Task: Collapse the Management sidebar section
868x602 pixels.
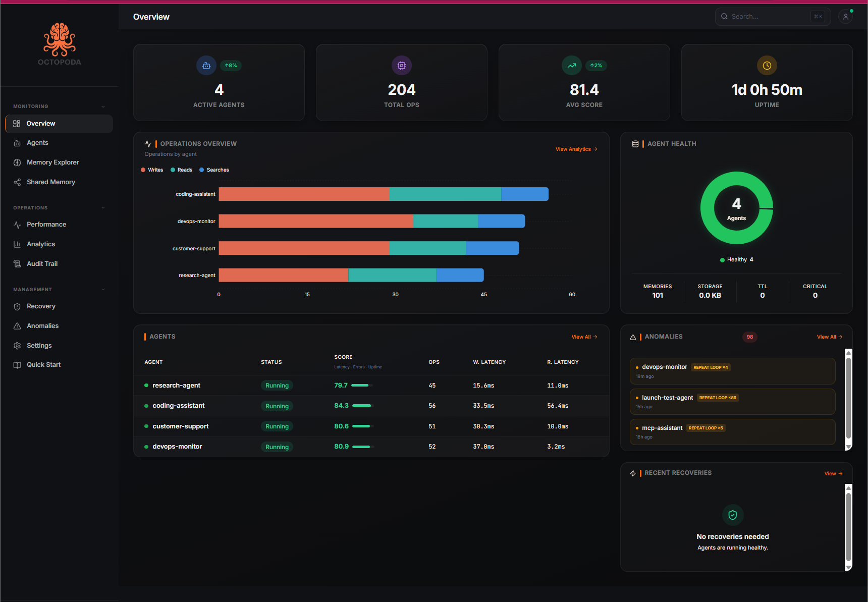Action: (103, 289)
